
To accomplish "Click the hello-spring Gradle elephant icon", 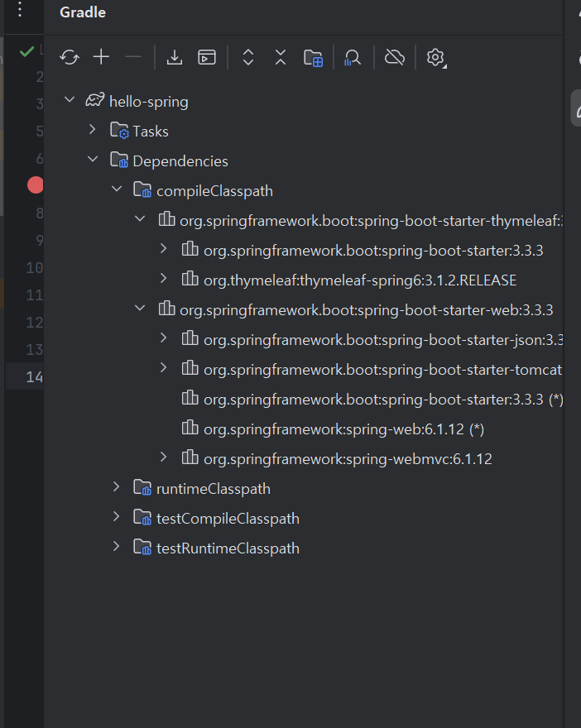I will (x=95, y=100).
